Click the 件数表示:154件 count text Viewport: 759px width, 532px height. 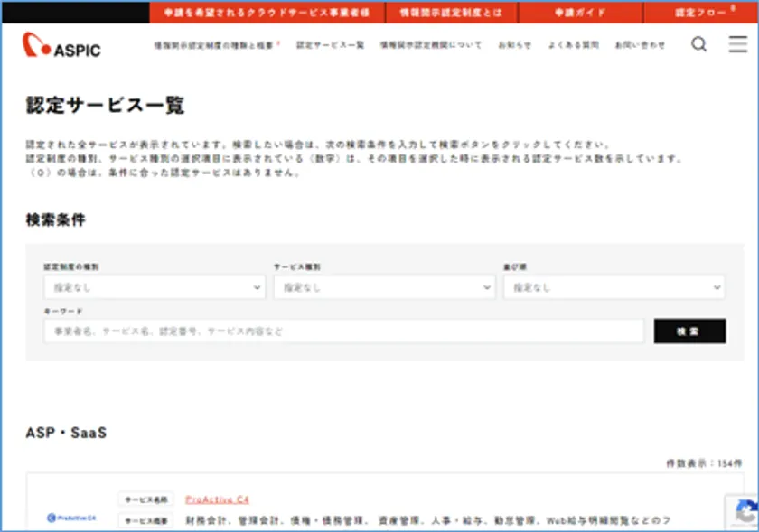[704, 463]
